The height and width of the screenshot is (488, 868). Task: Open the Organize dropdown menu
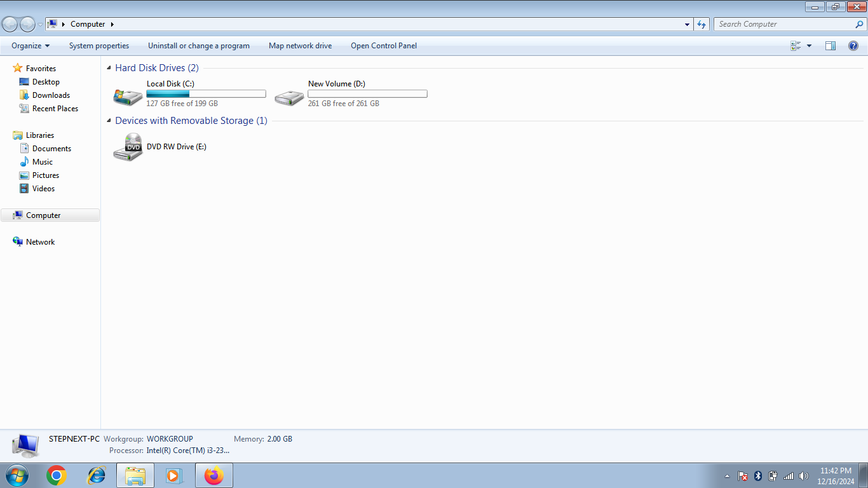pyautogui.click(x=30, y=46)
